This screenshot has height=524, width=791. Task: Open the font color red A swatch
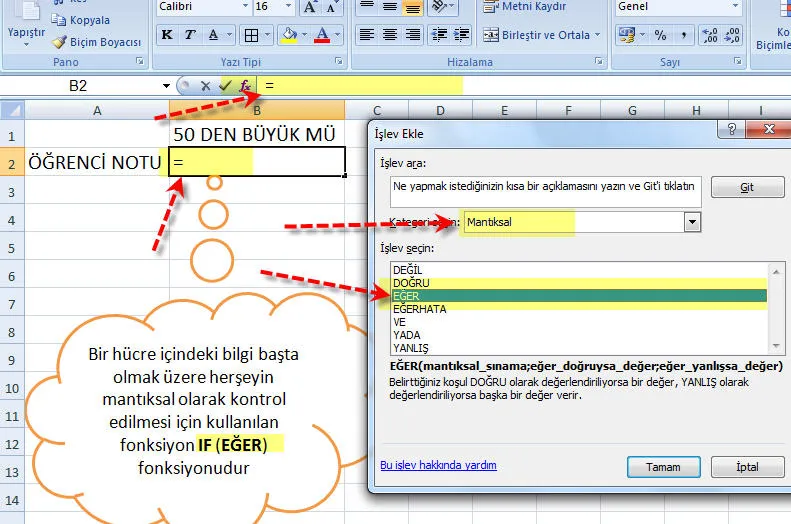(322, 35)
